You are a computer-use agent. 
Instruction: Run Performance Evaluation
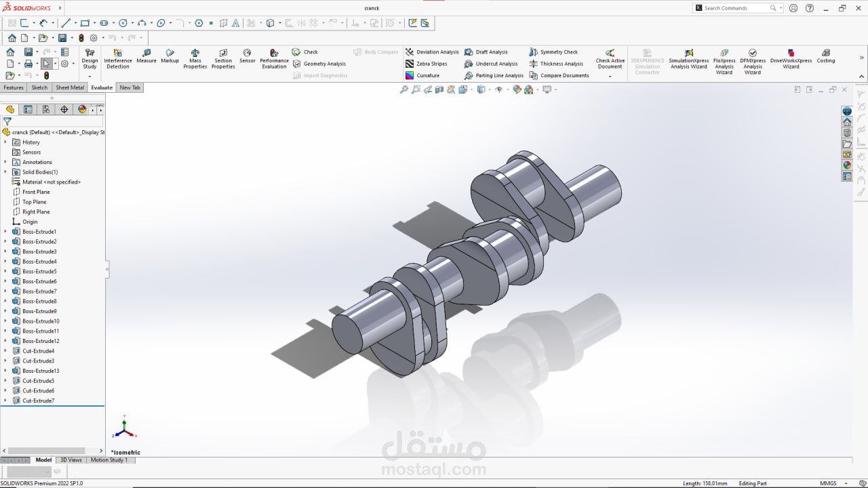[x=274, y=58]
